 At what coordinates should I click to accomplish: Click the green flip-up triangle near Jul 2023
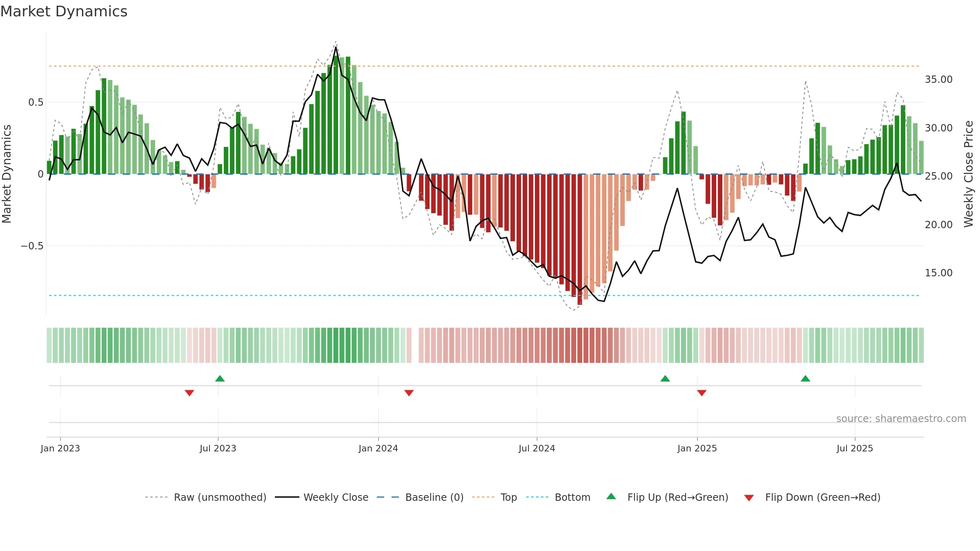(220, 378)
